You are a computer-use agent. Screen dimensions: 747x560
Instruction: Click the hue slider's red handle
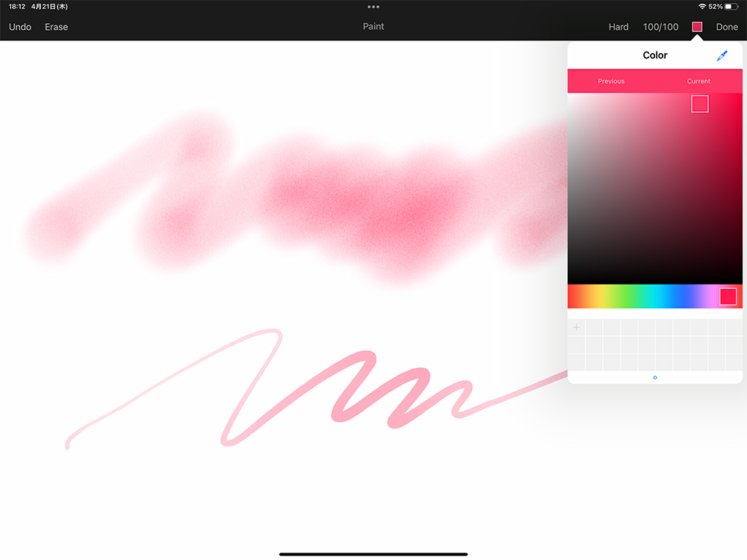click(728, 296)
